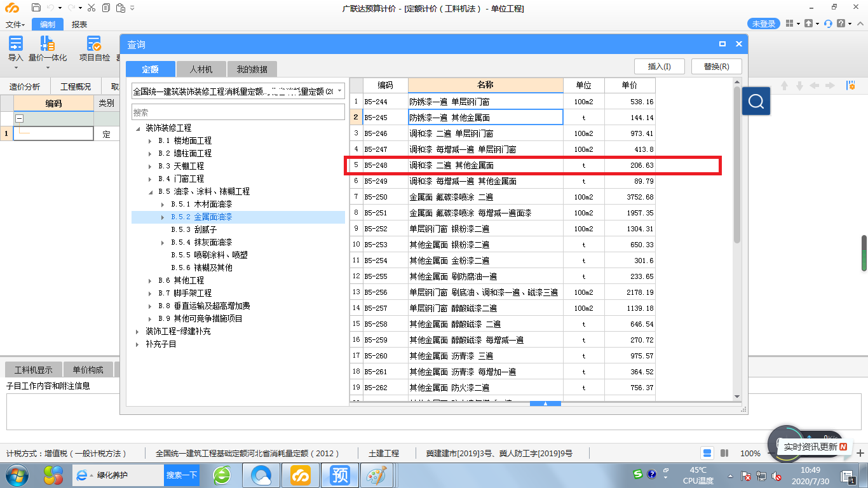The image size is (868, 488).
Task: Click the Sogou S tray icon
Action: [637, 474]
